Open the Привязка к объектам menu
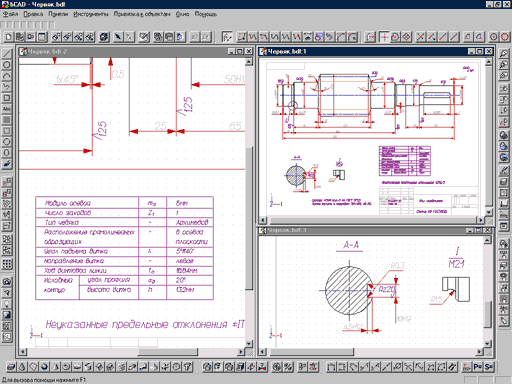The height and width of the screenshot is (384, 512). tap(142, 14)
